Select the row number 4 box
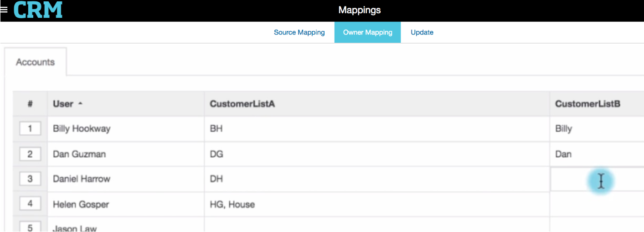Image resolution: width=644 pixels, height=232 pixels. click(30, 204)
